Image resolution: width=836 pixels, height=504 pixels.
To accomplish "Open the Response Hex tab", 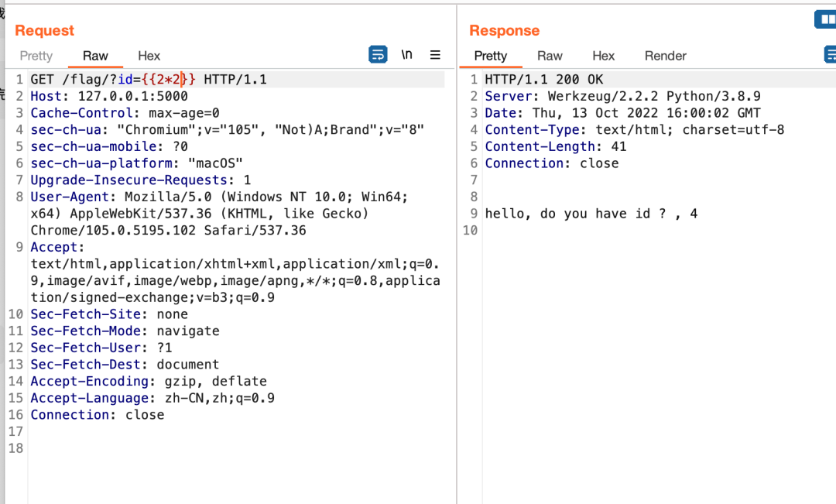I will (604, 56).
